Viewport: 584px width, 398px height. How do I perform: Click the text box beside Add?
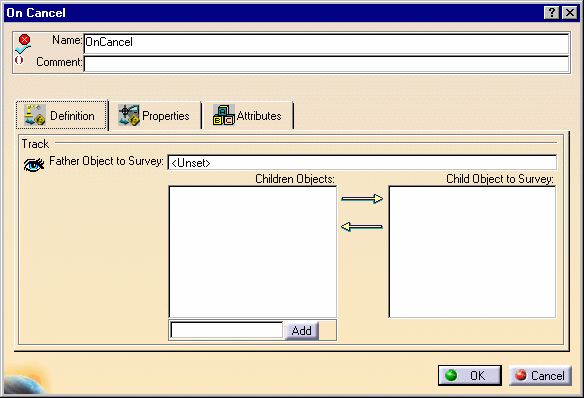point(227,330)
